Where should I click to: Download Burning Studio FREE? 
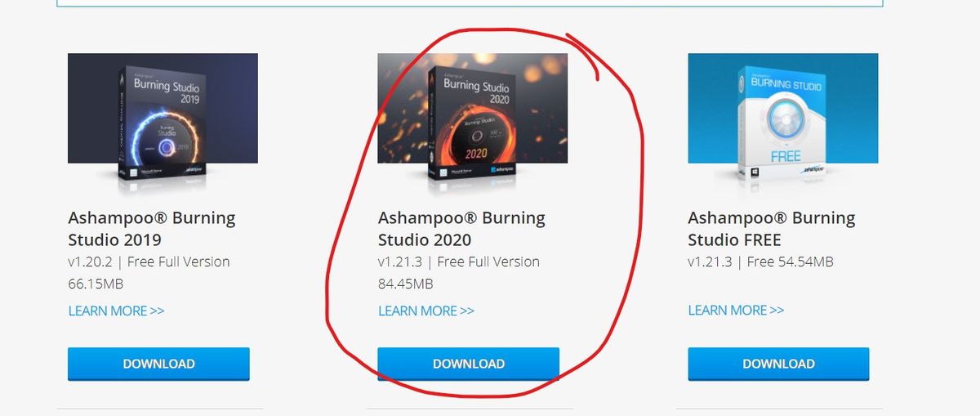click(x=778, y=364)
